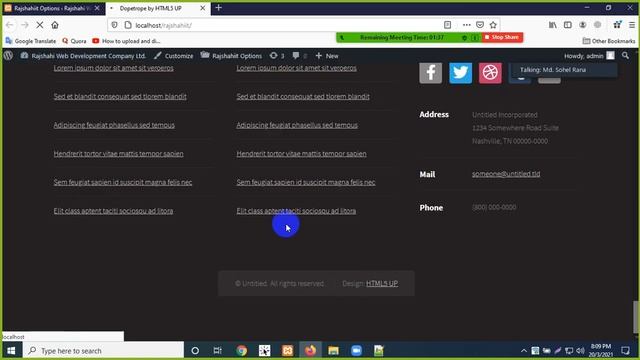
Task: Open How to upload bookmark
Action: point(127,41)
